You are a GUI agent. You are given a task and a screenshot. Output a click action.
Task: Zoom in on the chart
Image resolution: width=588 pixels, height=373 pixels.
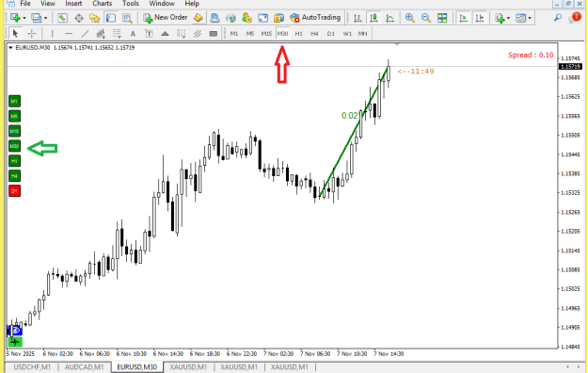point(409,18)
